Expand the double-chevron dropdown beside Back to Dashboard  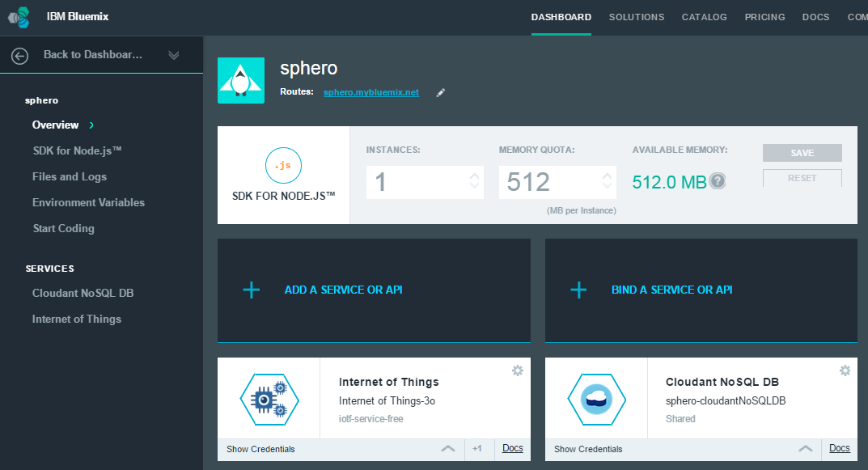(x=174, y=55)
